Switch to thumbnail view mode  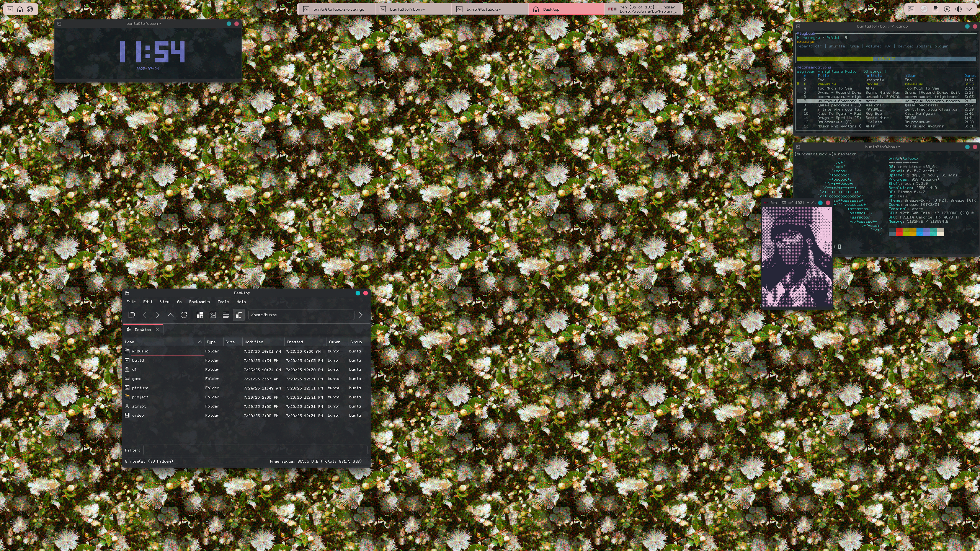point(213,315)
